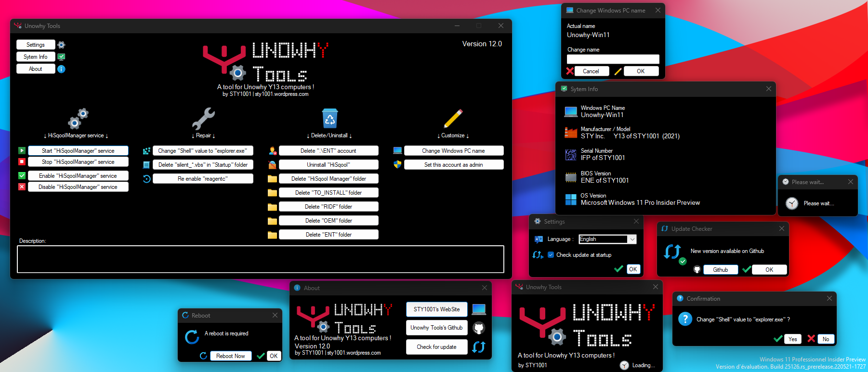The height and width of the screenshot is (372, 868).
Task: Click the restore icon beside Re enable reagentc
Action: pos(147,179)
